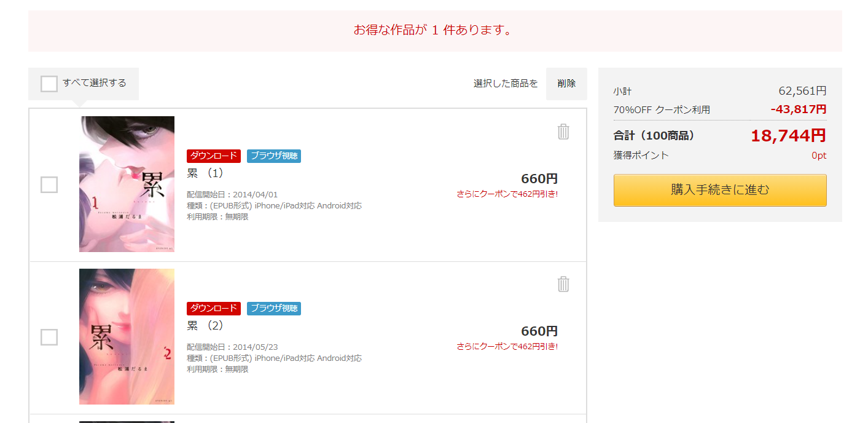
Task: Click trash icon for 累 (1)
Action: [x=563, y=132]
